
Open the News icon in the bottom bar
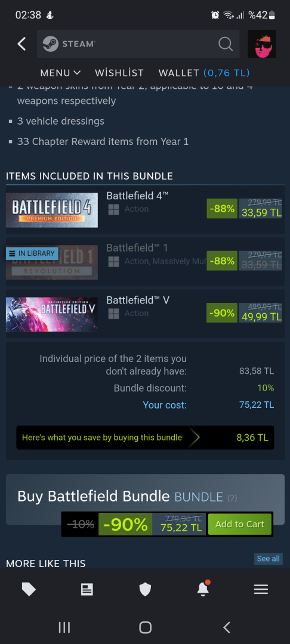[87, 590]
